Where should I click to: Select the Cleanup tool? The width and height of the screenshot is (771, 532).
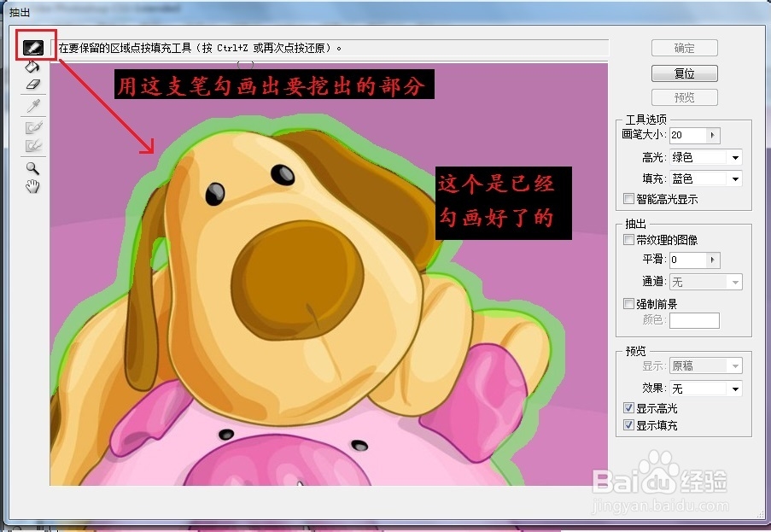(x=33, y=127)
